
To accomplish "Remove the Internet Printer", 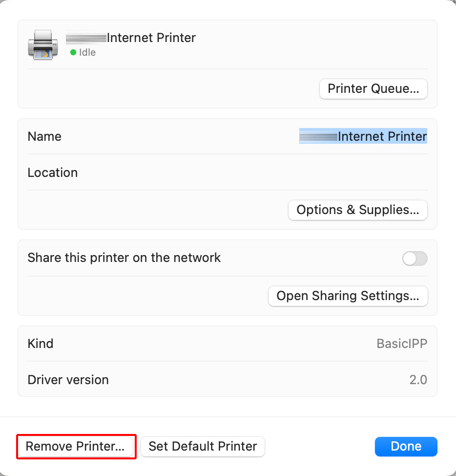I will tap(76, 446).
